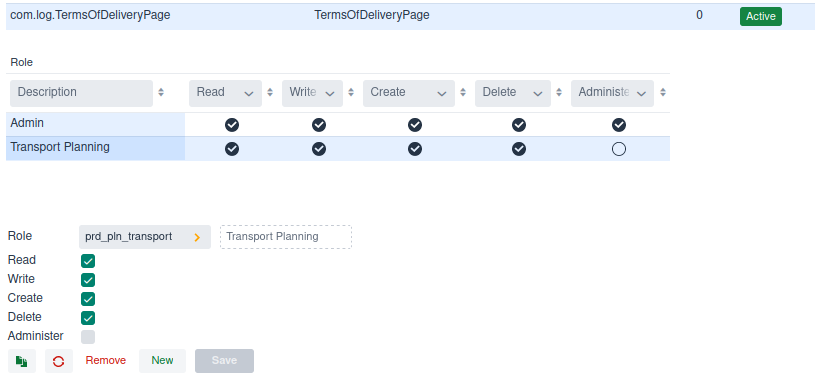
Task: Uncheck the Read permission checkbox
Action: click(x=88, y=261)
